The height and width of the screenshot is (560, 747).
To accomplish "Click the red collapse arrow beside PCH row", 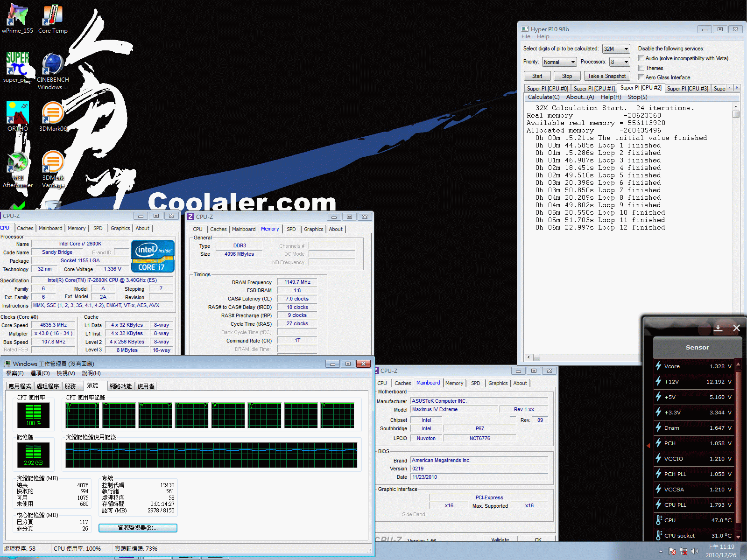I will click(x=648, y=445).
